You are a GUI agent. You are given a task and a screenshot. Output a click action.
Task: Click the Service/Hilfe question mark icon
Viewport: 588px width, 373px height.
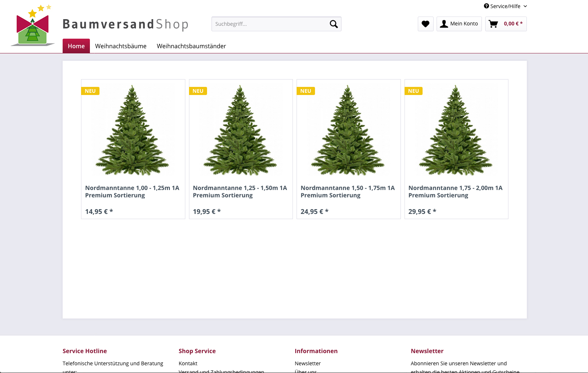click(x=486, y=6)
